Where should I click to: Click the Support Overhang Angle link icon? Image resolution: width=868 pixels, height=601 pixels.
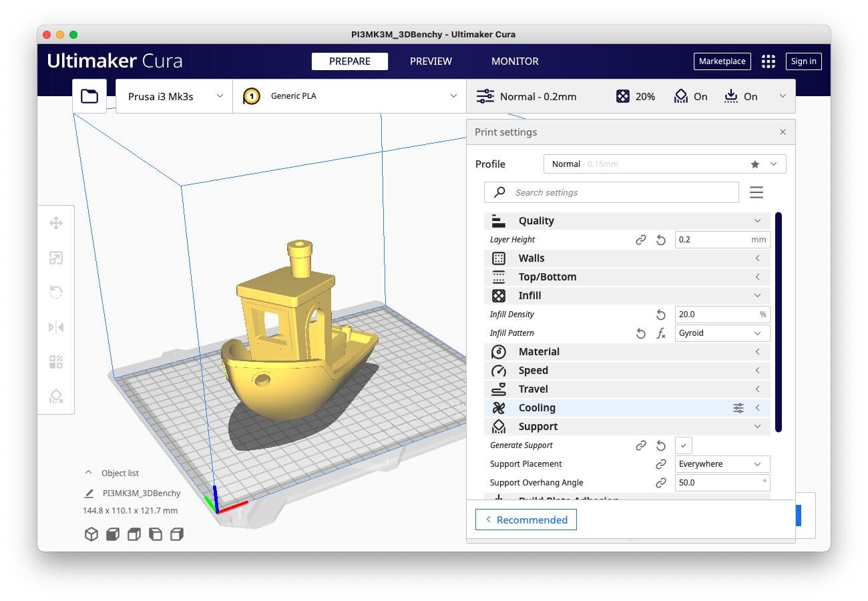pyautogui.click(x=661, y=483)
